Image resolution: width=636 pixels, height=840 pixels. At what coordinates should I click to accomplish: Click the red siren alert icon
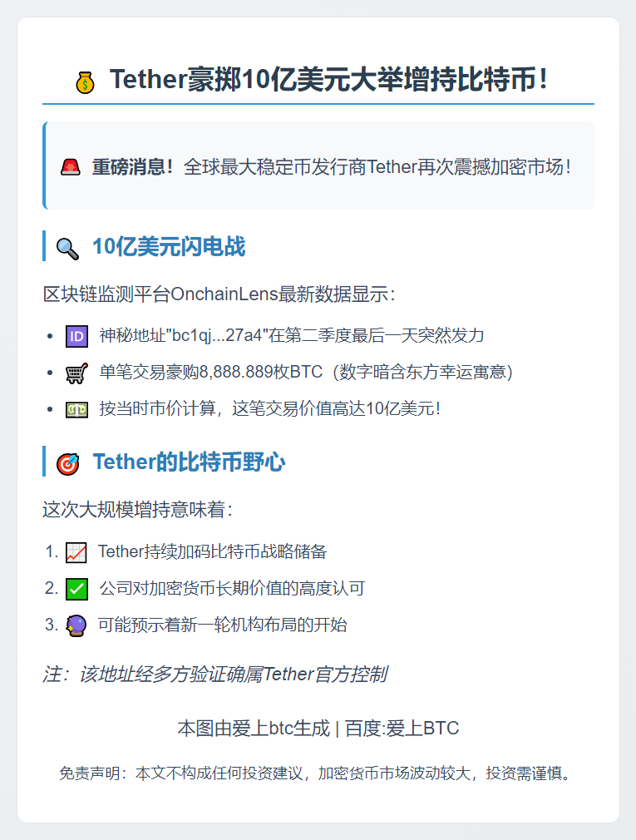pyautogui.click(x=71, y=167)
